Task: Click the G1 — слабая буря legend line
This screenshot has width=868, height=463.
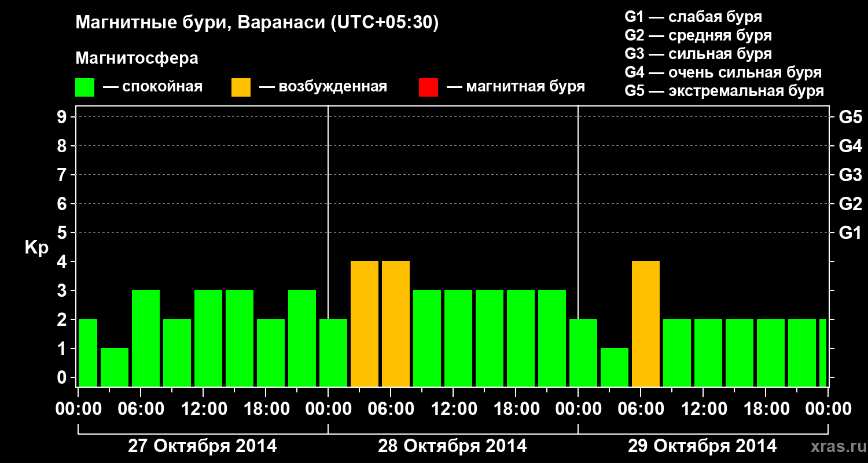Action: (693, 17)
